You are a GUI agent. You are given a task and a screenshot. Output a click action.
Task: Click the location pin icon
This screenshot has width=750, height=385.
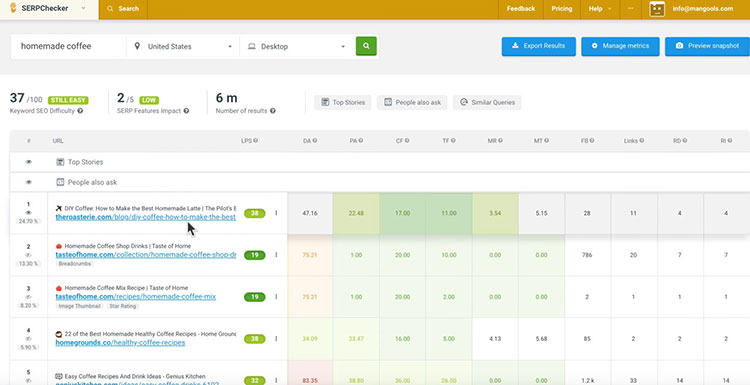[x=138, y=46]
